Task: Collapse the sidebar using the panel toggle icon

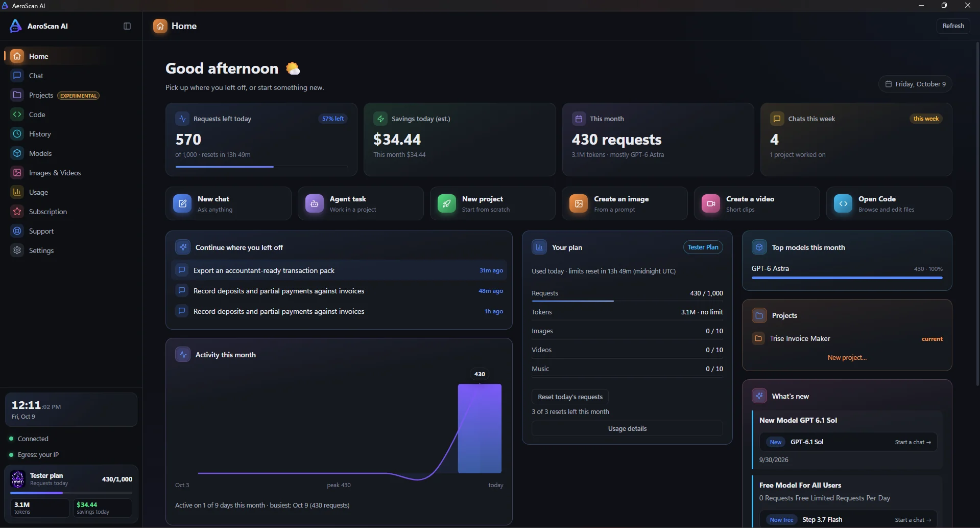Action: click(127, 26)
